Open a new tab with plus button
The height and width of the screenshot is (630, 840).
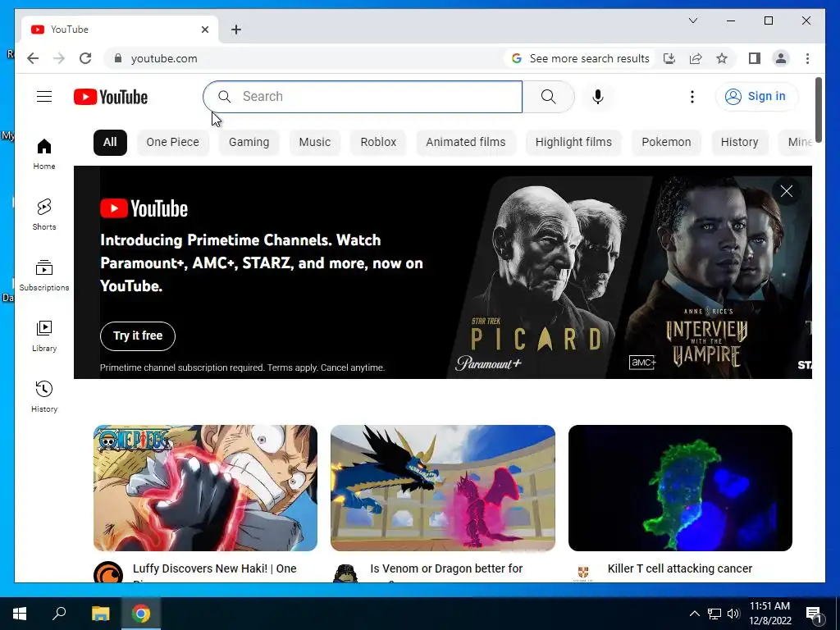point(236,30)
